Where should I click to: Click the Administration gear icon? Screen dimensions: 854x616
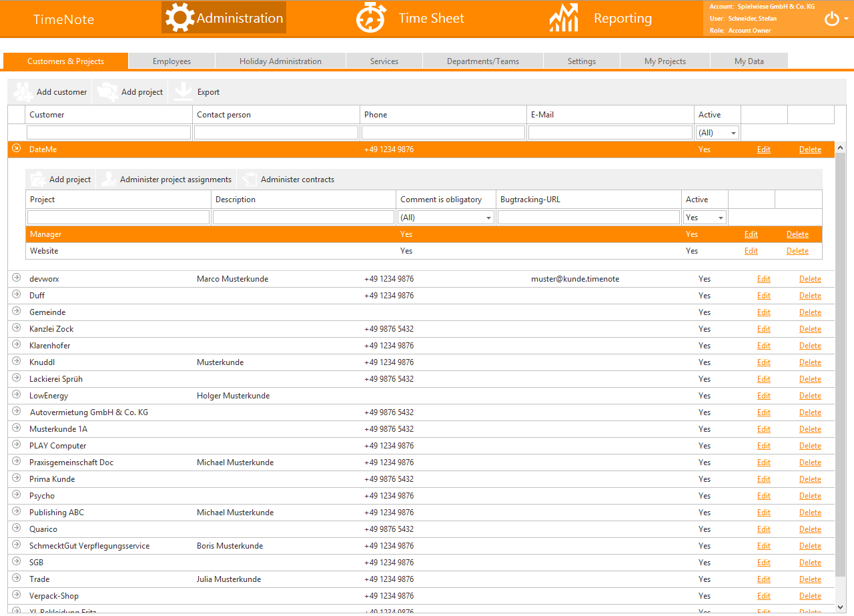point(179,18)
